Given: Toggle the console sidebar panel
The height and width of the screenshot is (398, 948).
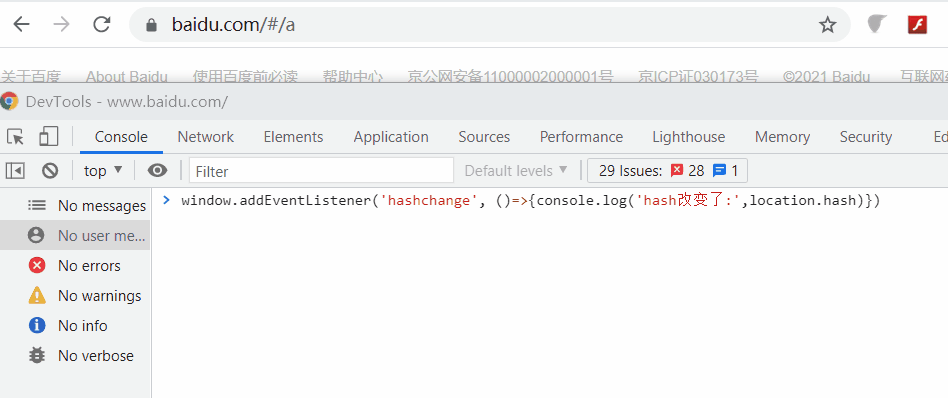Looking at the screenshot, I should pyautogui.click(x=15, y=171).
